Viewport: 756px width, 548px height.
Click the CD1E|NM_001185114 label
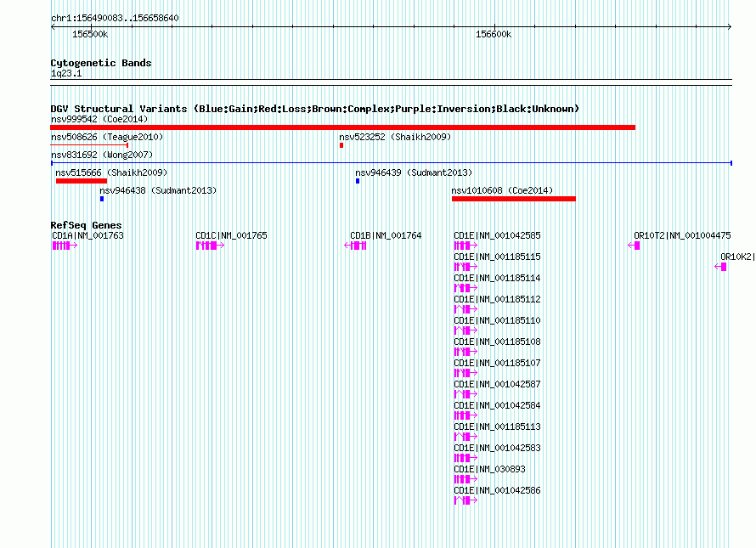coord(497,278)
